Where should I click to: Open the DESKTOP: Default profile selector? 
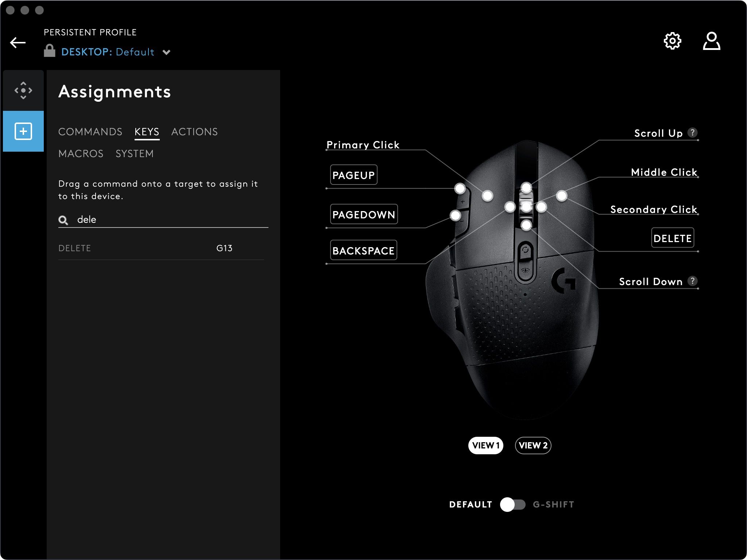[108, 52]
